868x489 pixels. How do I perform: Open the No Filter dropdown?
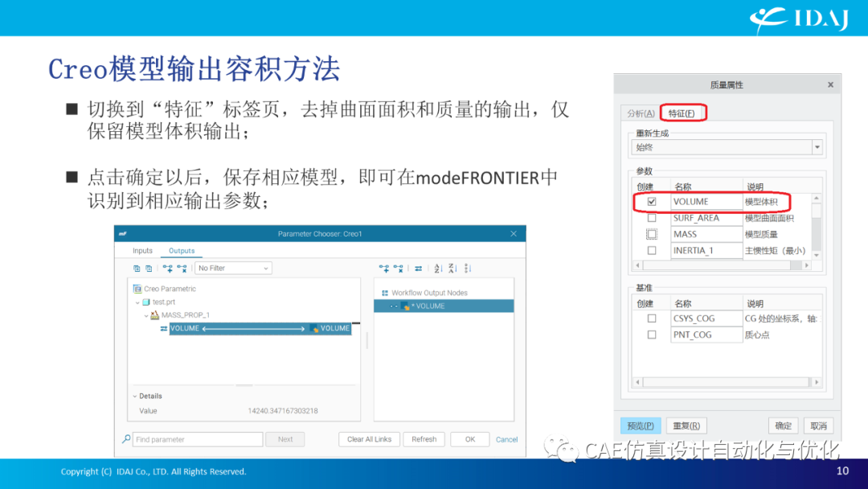233,268
